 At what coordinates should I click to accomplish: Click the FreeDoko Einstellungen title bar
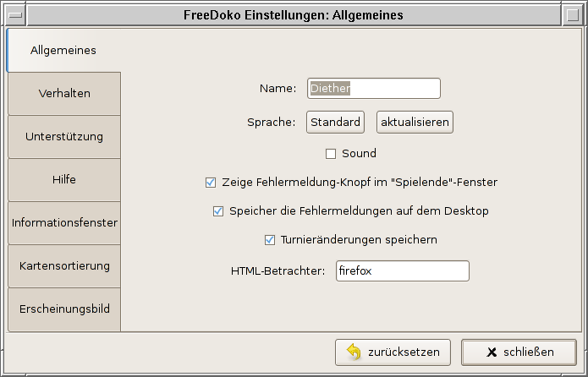(x=294, y=14)
